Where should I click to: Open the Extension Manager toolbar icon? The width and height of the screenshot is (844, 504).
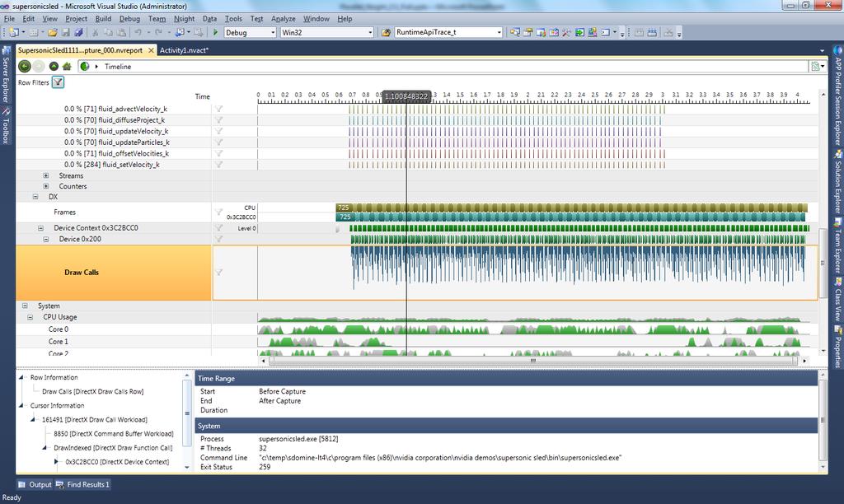592,32
